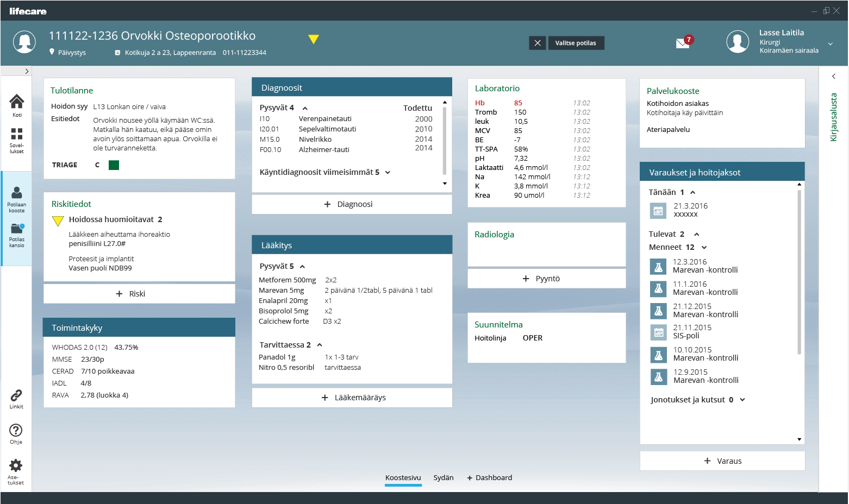Viewport: 849px width, 504px height.
Task: Collapse Pysyvät 5 medications list
Action: (302, 267)
